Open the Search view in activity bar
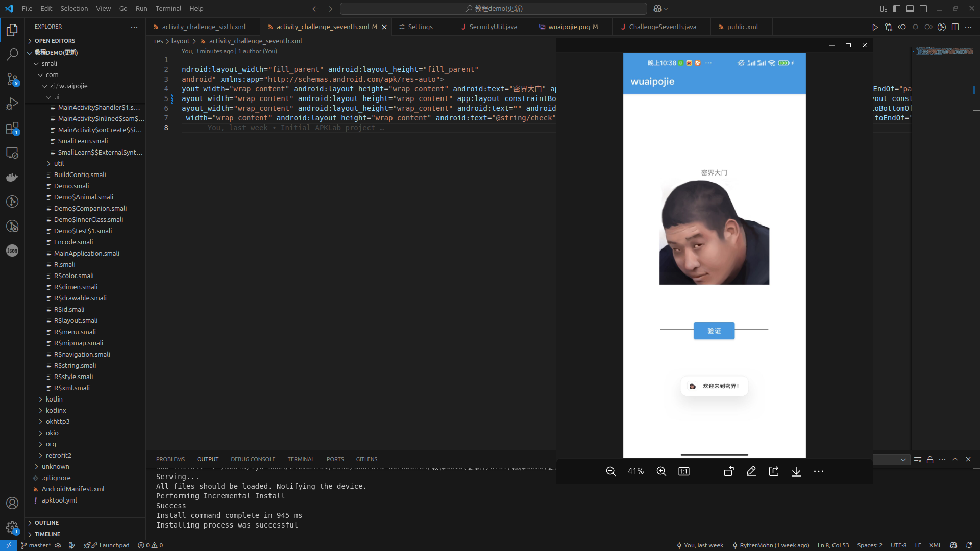This screenshot has width=980, height=551. pos(12,54)
